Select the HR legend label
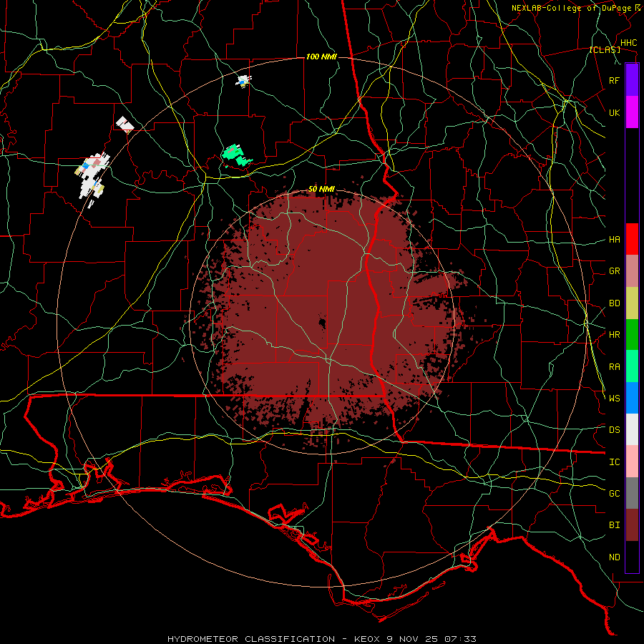 [614, 335]
